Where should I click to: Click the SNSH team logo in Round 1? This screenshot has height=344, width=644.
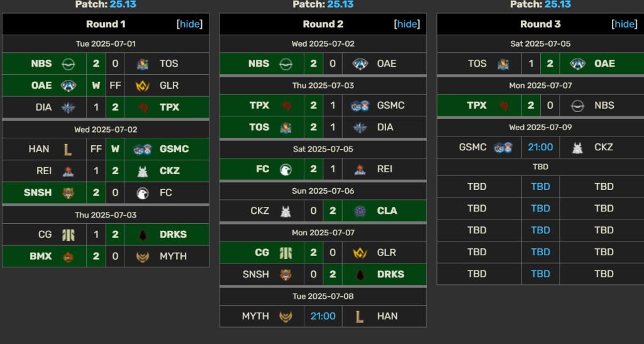tap(68, 193)
